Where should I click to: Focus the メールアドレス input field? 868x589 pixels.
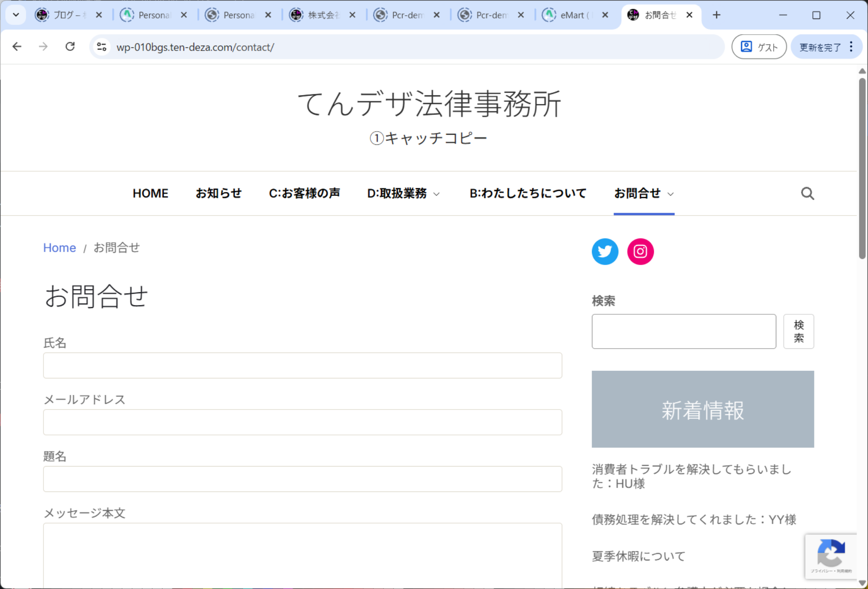[302, 422]
